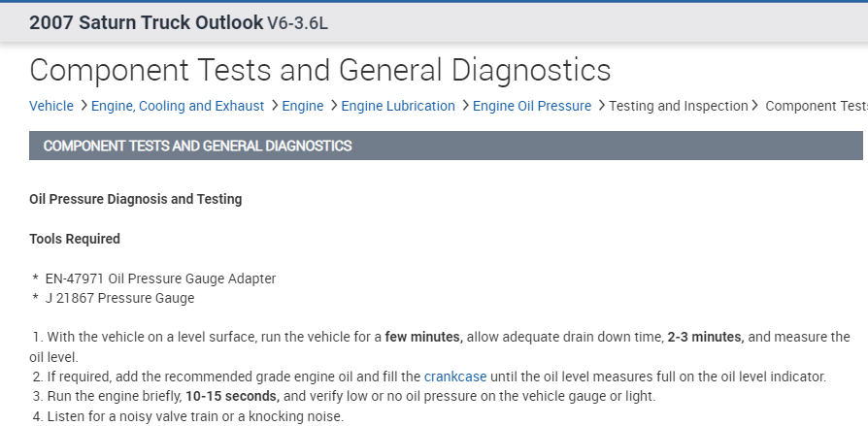Image resolution: width=868 pixels, height=426 pixels.
Task: Click the J 21867 Pressure Gauge line
Action: 119,298
